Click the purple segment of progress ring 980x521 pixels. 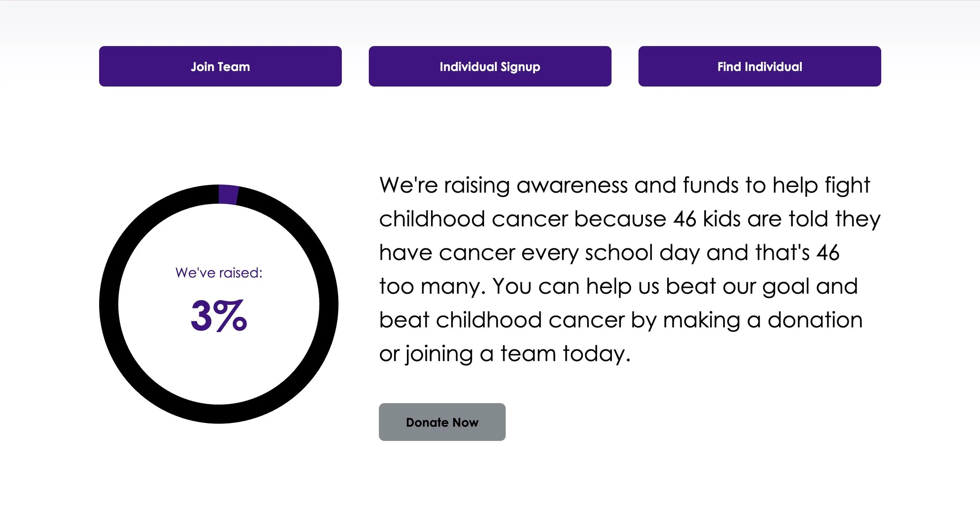click(x=229, y=194)
